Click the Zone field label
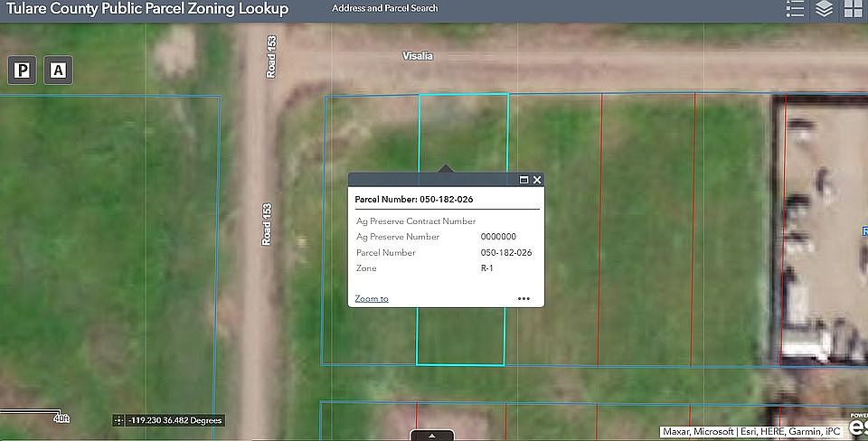 point(366,268)
